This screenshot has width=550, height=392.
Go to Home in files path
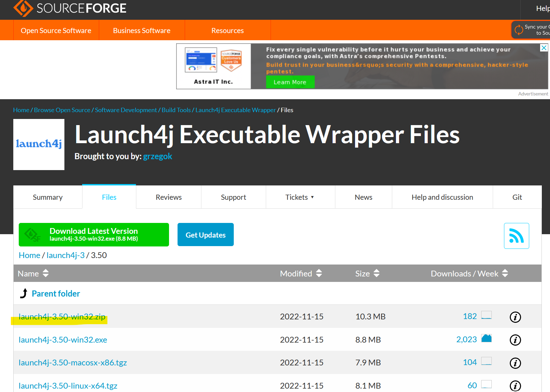coord(30,255)
